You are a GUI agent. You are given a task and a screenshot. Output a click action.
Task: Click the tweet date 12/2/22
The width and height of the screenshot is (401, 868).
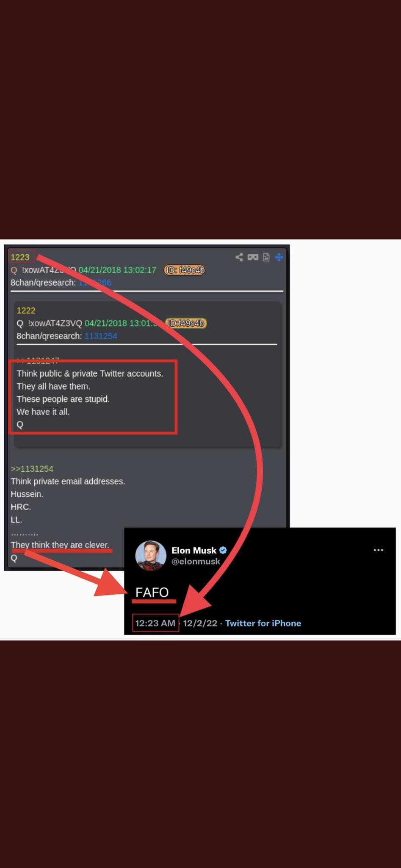200,623
